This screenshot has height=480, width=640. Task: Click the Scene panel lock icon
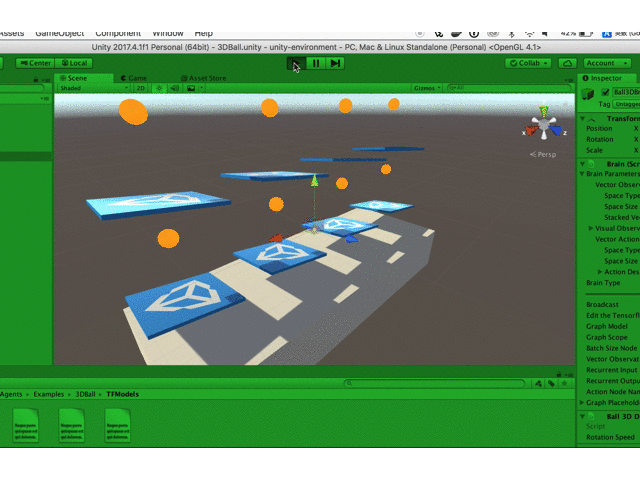point(36,80)
